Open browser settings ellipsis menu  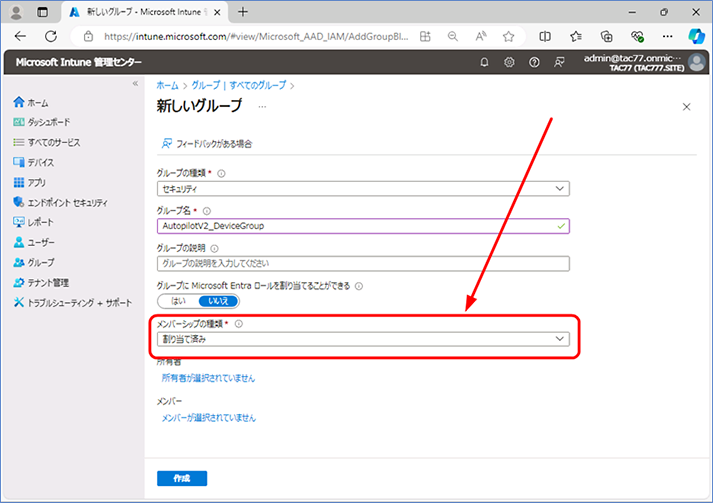click(668, 36)
